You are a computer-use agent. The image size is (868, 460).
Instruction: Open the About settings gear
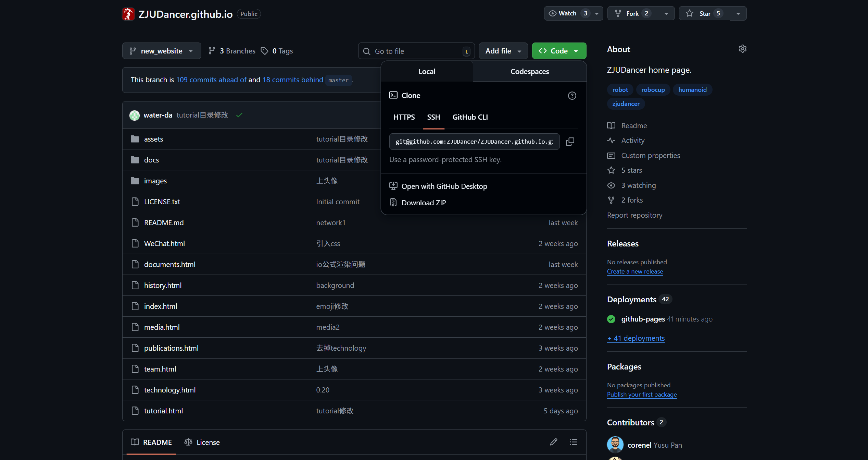pos(742,49)
